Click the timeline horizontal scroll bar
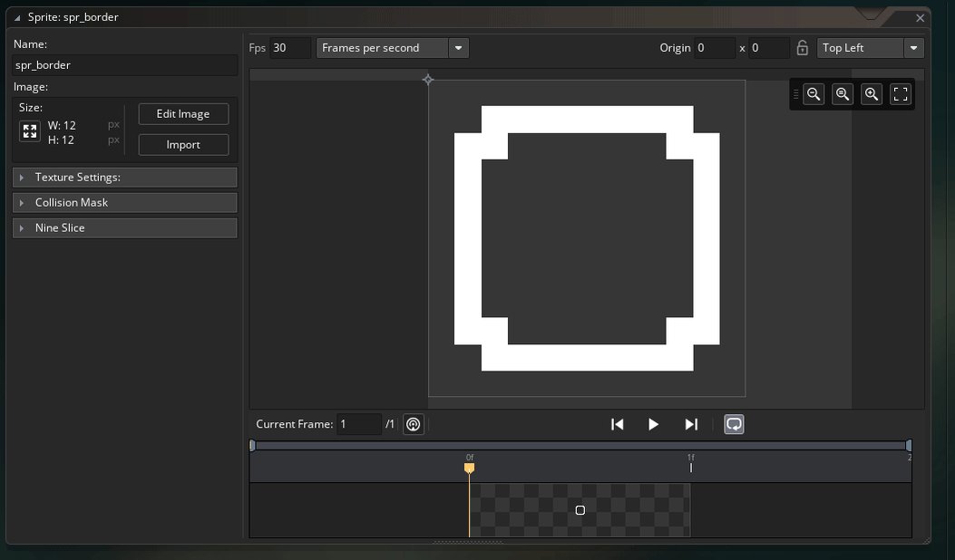The image size is (955, 560). tap(580, 446)
